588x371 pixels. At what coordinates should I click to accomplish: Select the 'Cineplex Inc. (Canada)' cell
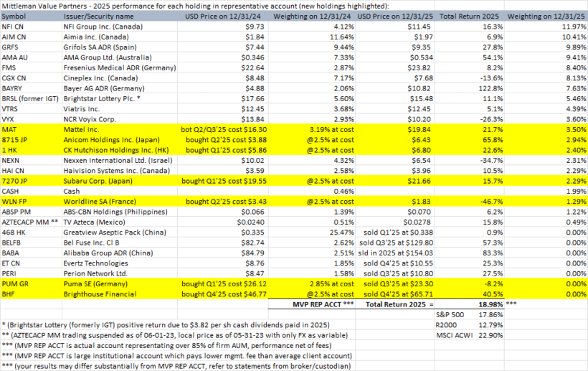click(120, 78)
